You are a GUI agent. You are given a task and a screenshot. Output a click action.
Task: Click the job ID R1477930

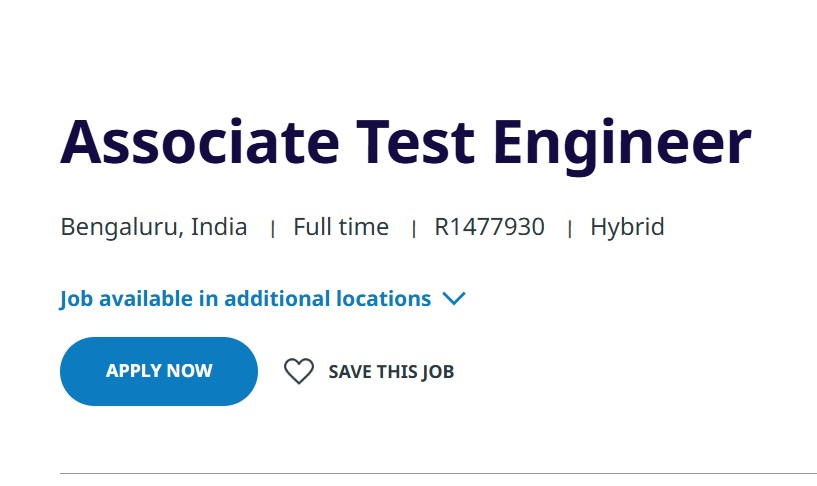click(x=489, y=227)
